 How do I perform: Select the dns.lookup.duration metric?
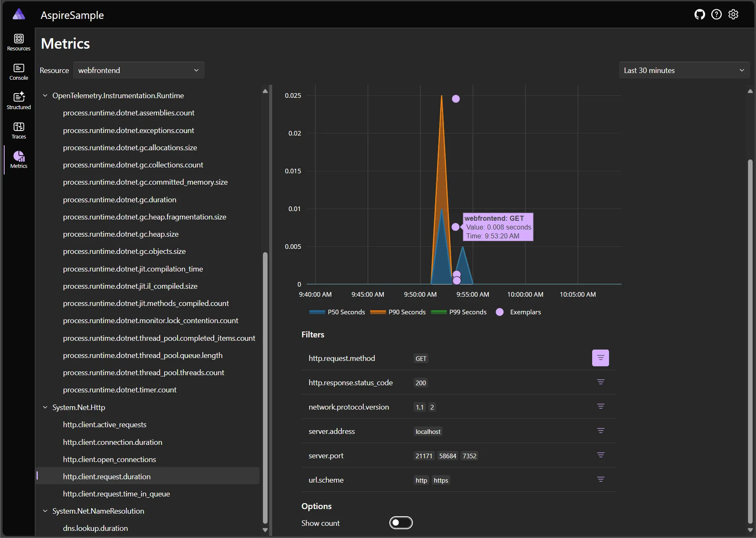(95, 528)
